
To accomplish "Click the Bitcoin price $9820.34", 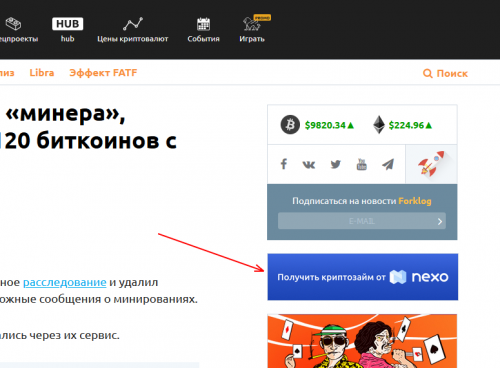I will point(325,125).
